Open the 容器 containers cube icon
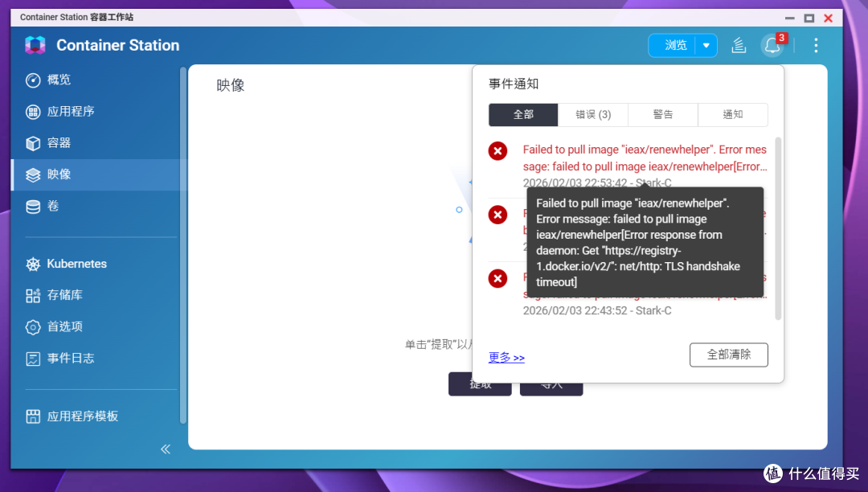868x492 pixels. pyautogui.click(x=33, y=143)
